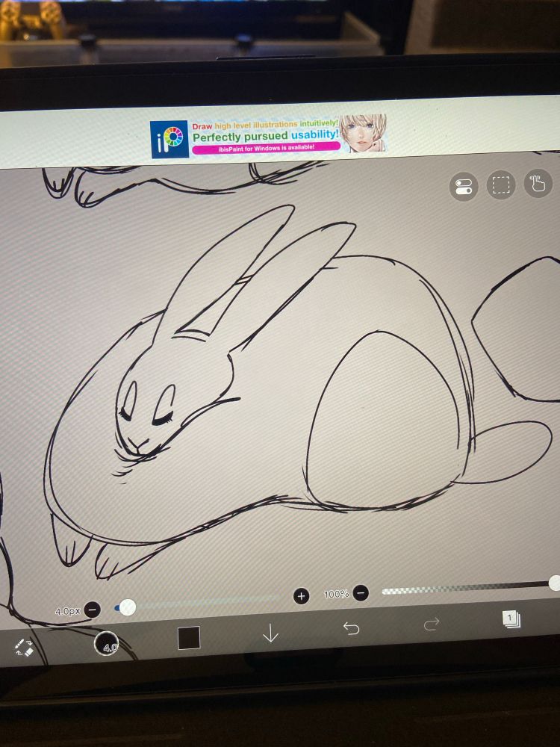Click the opacity slider handle
Screen dimensions: 560x747
554,583
